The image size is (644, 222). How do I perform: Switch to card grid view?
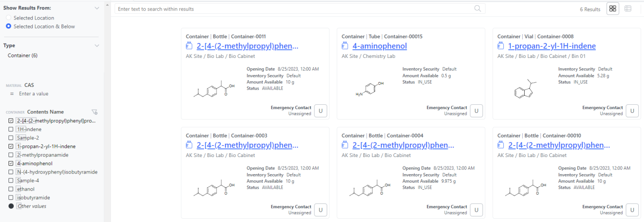coord(613,9)
